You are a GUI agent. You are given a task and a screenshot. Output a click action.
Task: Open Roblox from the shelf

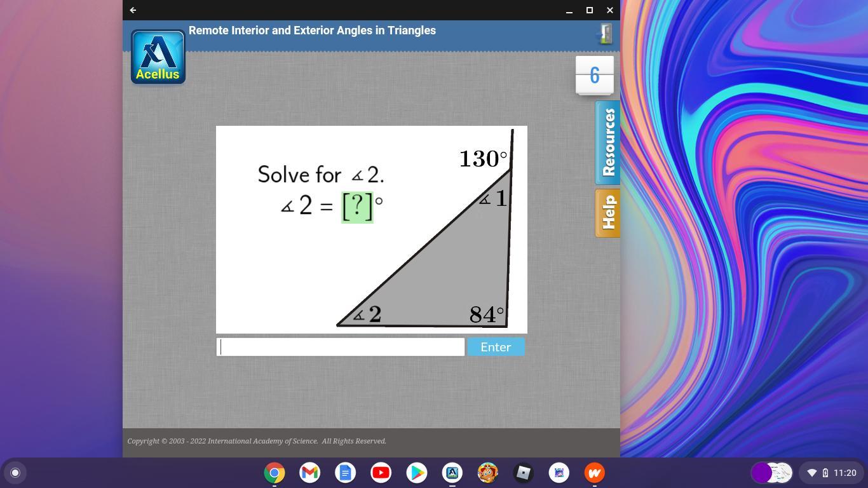524,473
